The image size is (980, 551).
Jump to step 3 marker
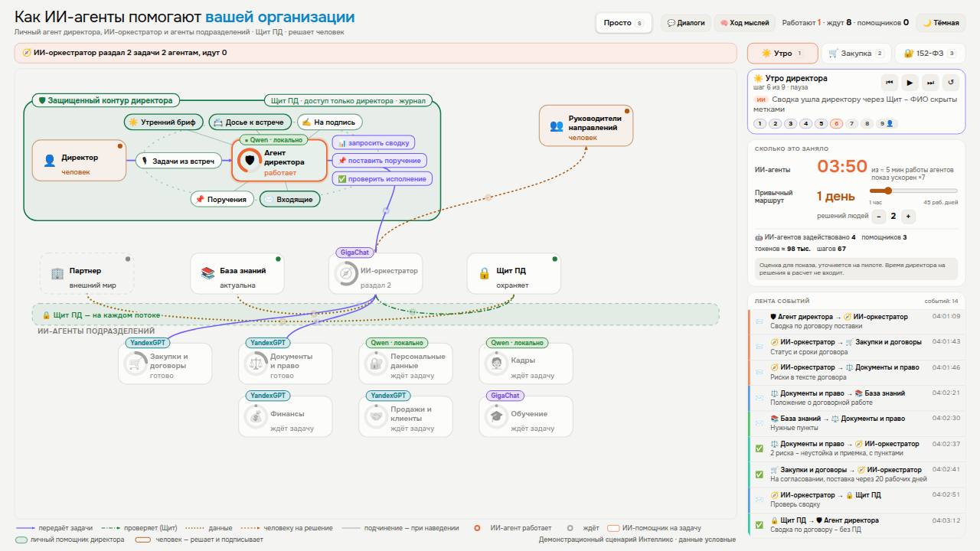[x=789, y=123]
